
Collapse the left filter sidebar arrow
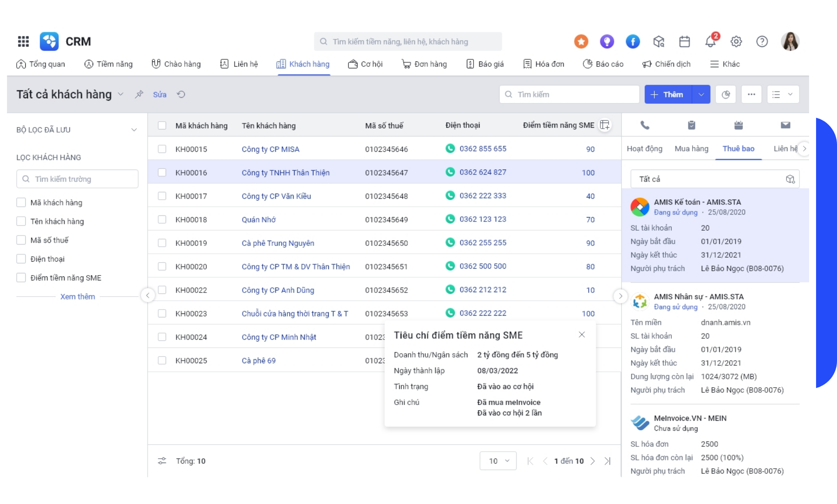[x=148, y=296]
